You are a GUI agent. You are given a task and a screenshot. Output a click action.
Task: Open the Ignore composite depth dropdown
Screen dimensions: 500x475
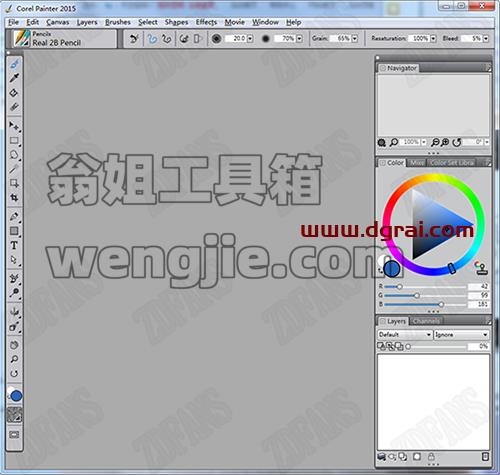462,334
